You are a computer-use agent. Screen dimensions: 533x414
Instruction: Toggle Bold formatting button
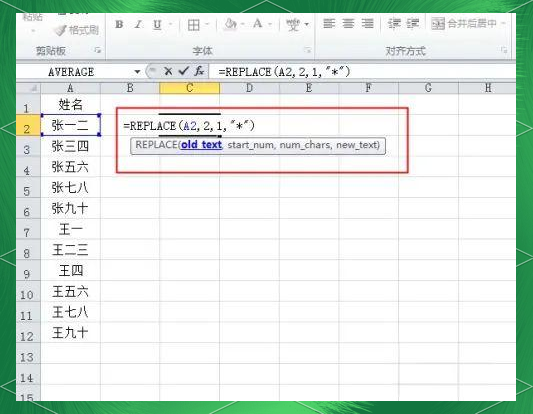[119, 24]
